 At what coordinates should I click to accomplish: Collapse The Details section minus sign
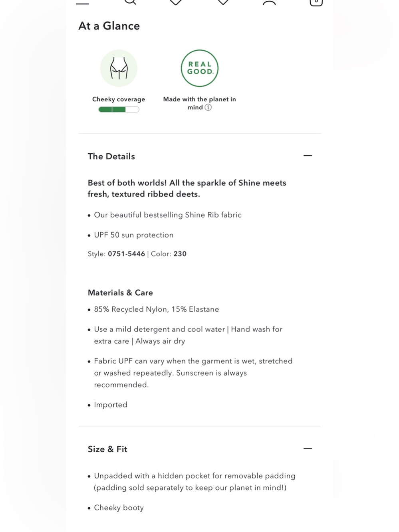(308, 156)
